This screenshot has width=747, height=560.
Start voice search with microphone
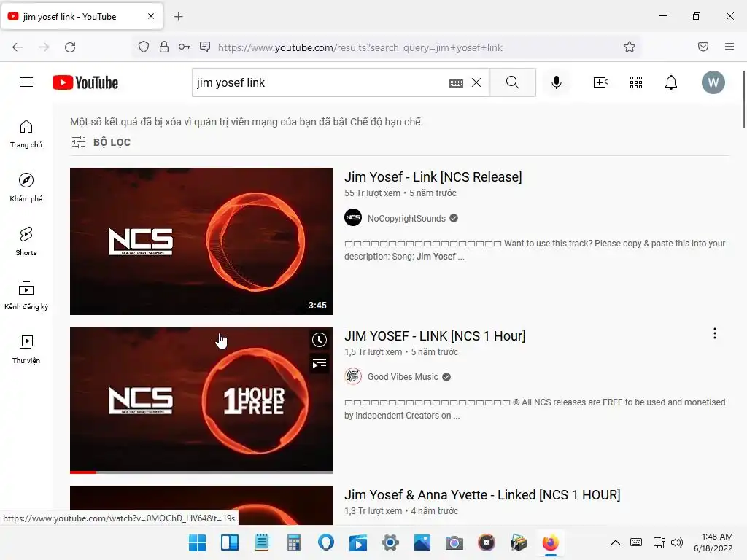tap(556, 82)
